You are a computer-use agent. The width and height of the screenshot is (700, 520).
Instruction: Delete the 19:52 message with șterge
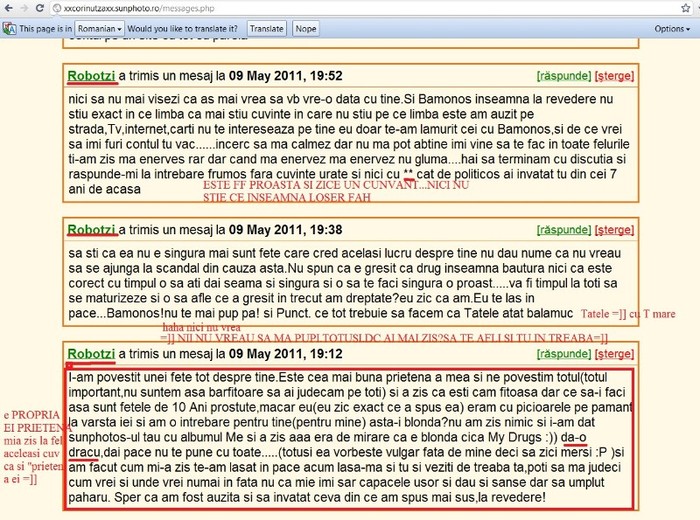[x=613, y=76]
